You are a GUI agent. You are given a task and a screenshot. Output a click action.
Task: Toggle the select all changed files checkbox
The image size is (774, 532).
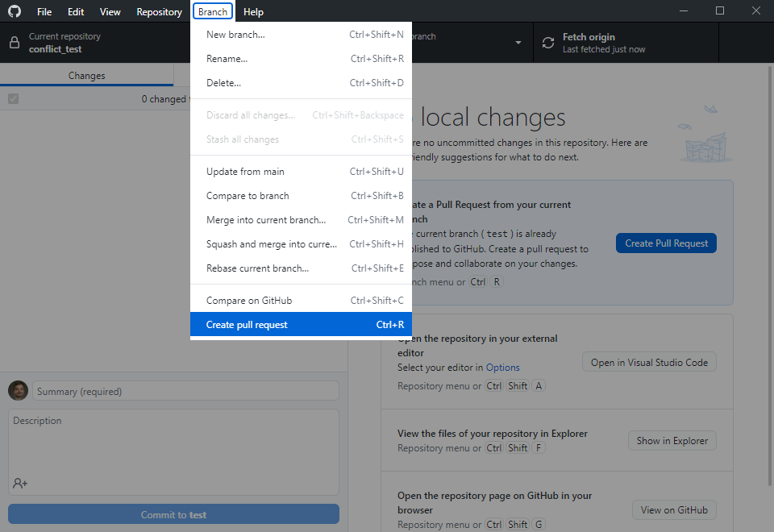(13, 99)
